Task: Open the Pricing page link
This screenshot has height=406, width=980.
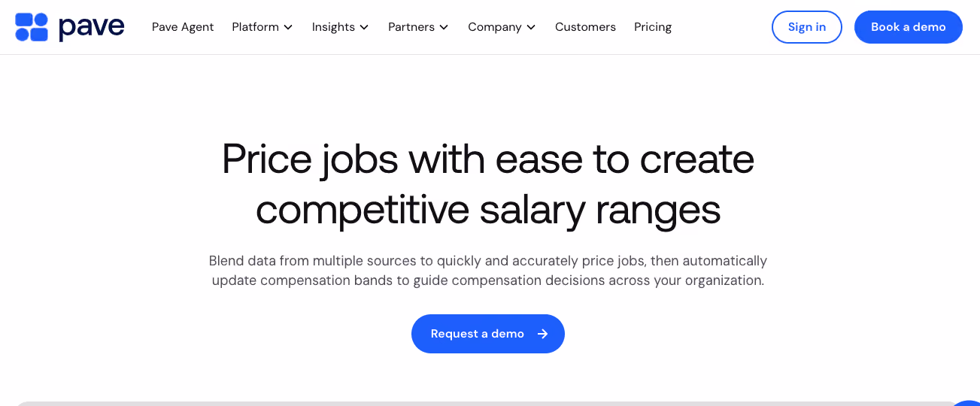Action: 653,27
